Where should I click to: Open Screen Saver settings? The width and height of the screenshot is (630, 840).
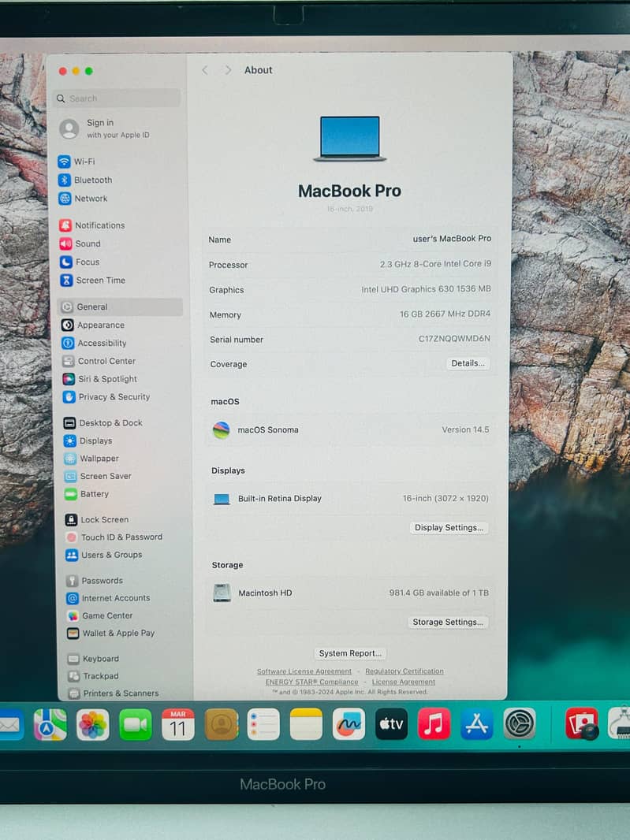pyautogui.click(x=98, y=476)
